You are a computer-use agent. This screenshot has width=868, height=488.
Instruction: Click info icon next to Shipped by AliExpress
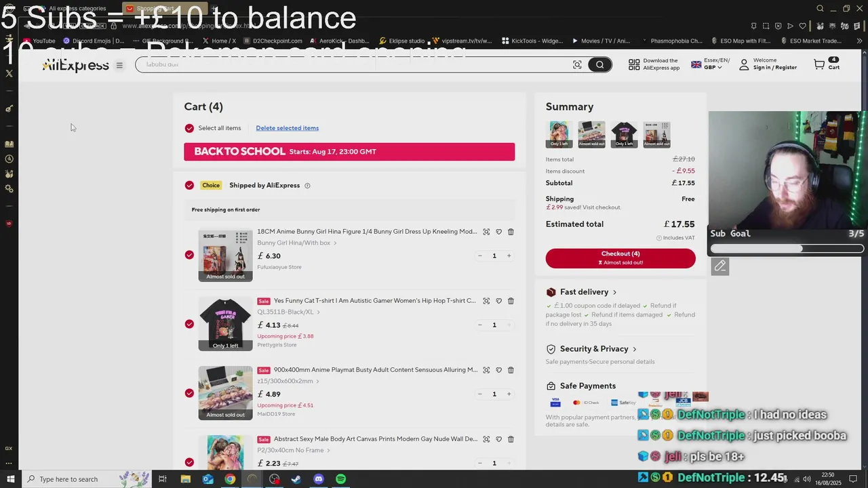307,186
